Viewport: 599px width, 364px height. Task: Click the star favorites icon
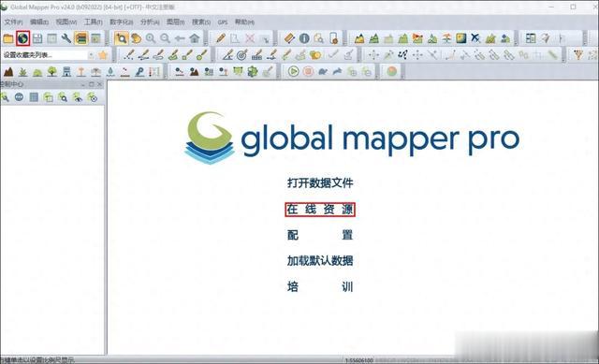pyautogui.click(x=103, y=55)
